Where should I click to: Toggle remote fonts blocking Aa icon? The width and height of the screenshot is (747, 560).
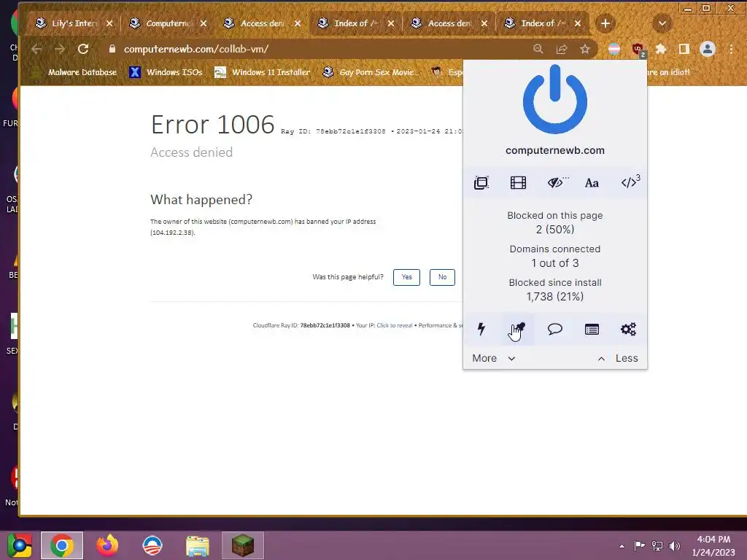pos(592,183)
